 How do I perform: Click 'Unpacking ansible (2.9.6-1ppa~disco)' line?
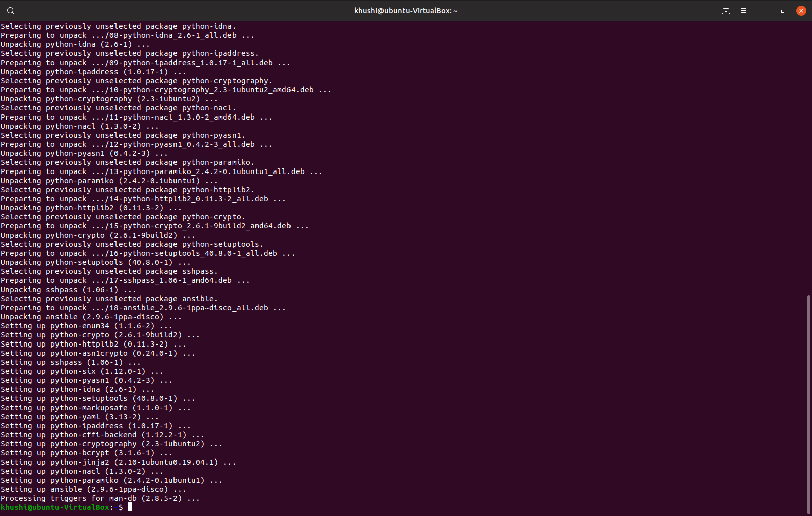coord(91,317)
